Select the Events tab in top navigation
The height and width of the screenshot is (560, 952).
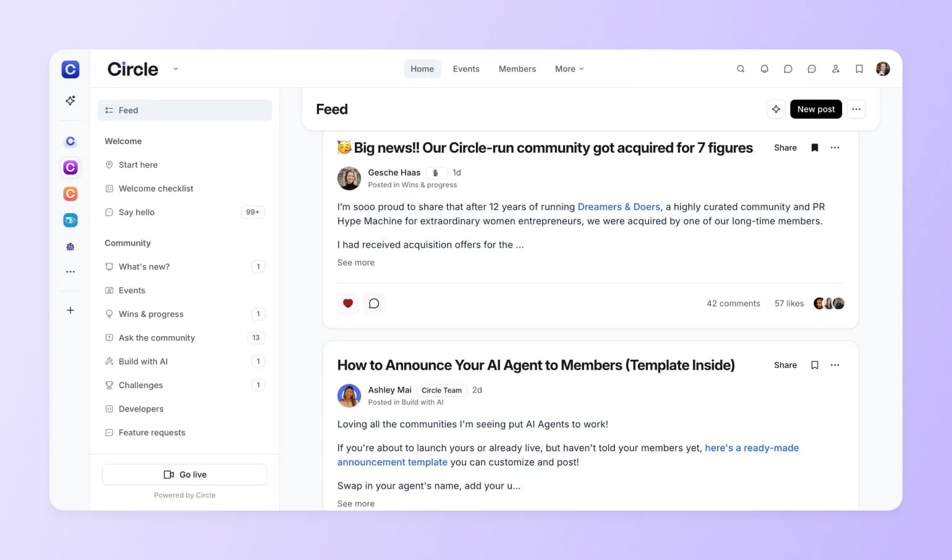[466, 69]
